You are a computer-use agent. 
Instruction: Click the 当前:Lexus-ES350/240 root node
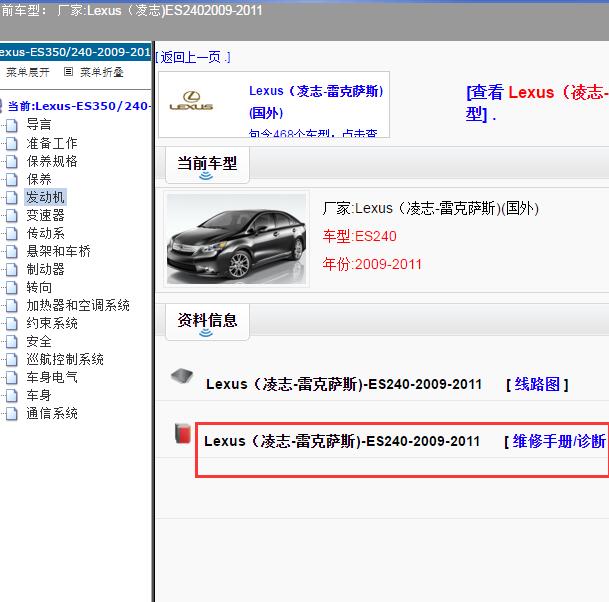click(79, 106)
